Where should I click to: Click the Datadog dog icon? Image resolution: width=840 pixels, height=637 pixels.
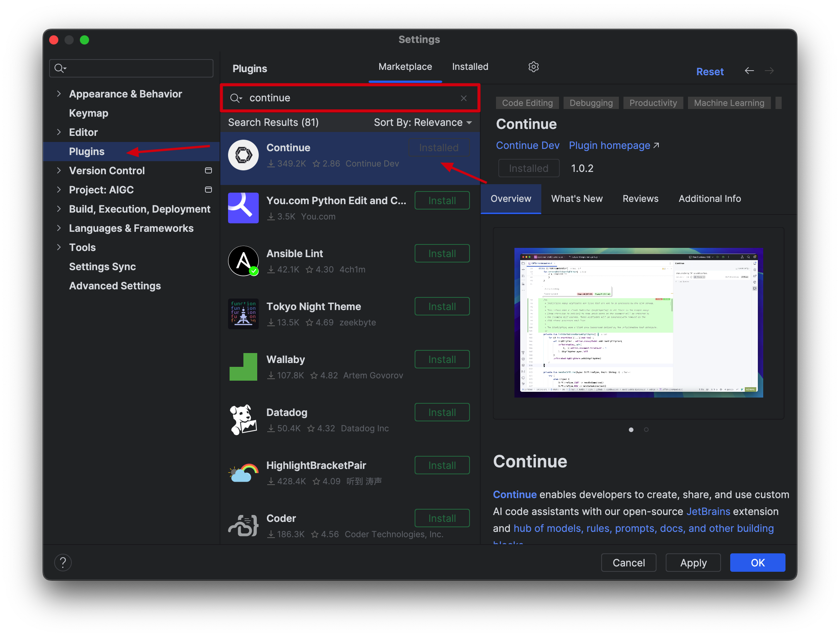[x=243, y=420]
